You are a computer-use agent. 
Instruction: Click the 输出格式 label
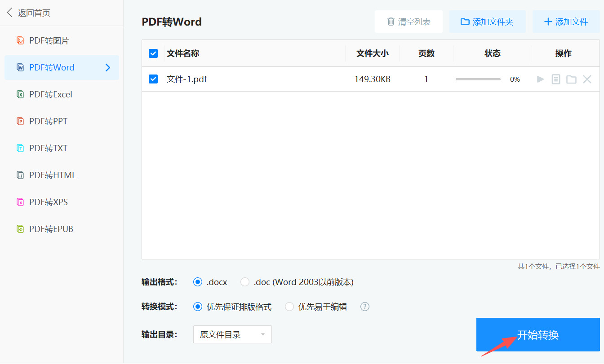tap(160, 282)
